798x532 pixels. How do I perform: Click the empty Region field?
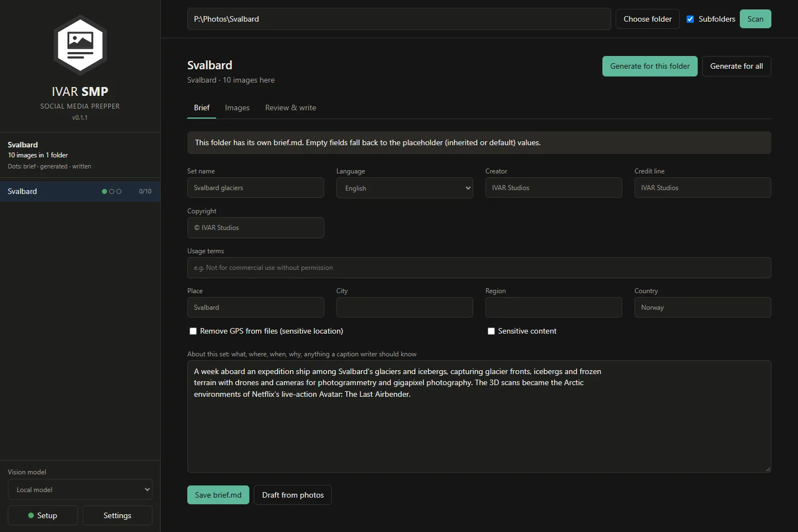point(554,308)
